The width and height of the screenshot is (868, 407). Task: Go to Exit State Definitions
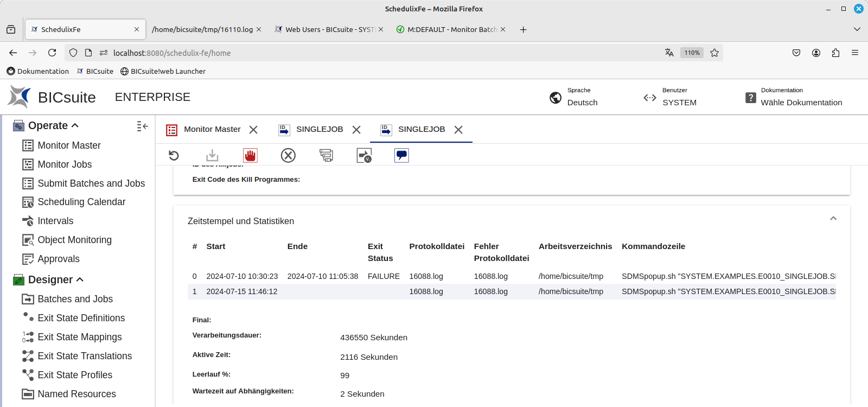[x=81, y=318]
